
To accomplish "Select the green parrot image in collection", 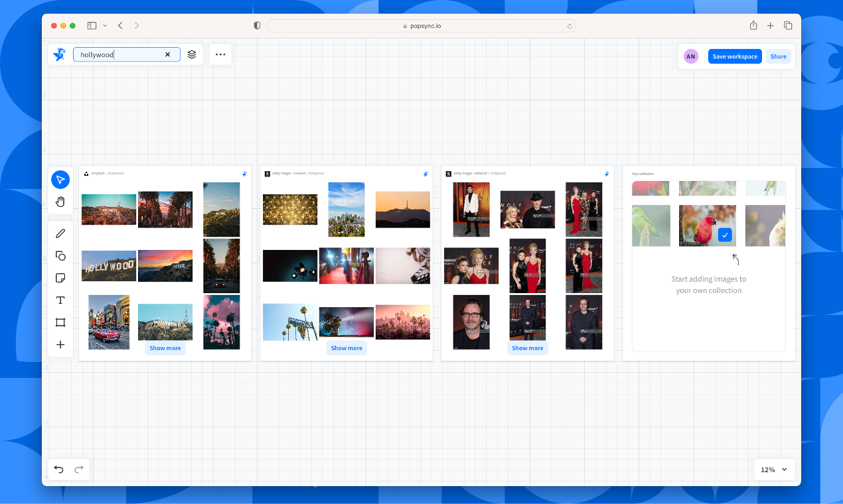I will pyautogui.click(x=651, y=225).
